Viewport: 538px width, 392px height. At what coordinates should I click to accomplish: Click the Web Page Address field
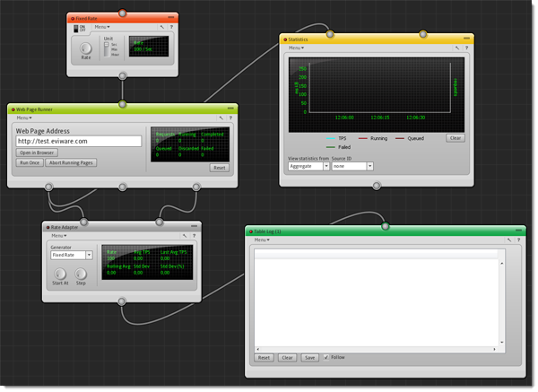[79, 141]
